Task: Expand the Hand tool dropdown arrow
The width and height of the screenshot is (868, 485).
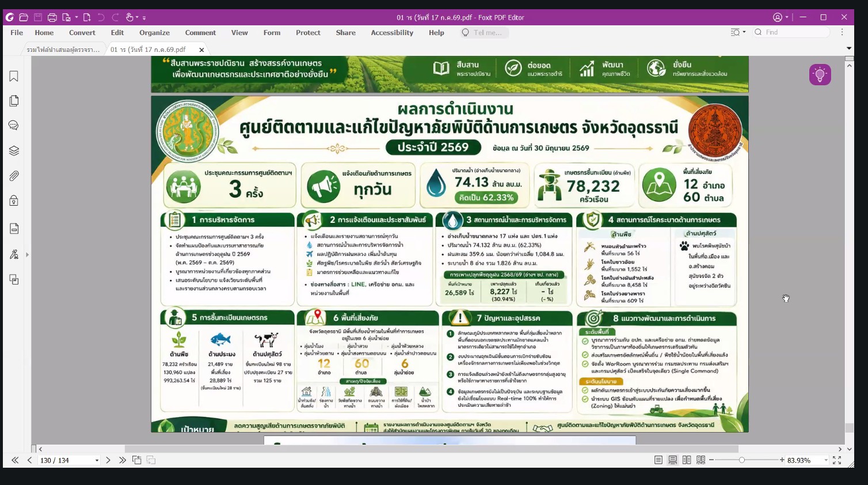Action: click(137, 18)
